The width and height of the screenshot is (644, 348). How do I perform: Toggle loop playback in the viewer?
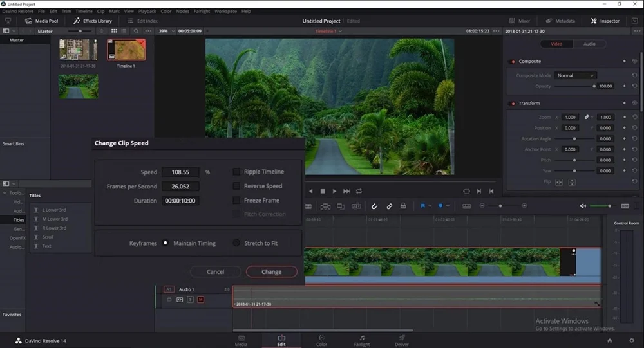click(x=359, y=191)
